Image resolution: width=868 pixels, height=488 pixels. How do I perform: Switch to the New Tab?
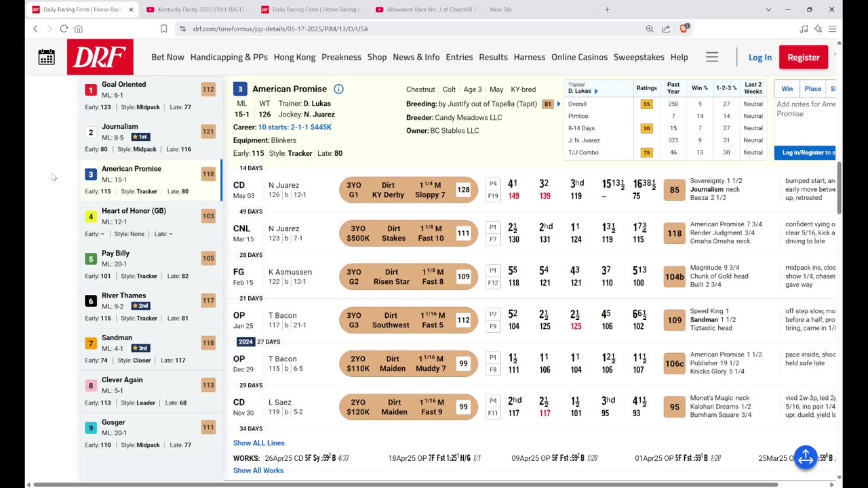point(500,9)
